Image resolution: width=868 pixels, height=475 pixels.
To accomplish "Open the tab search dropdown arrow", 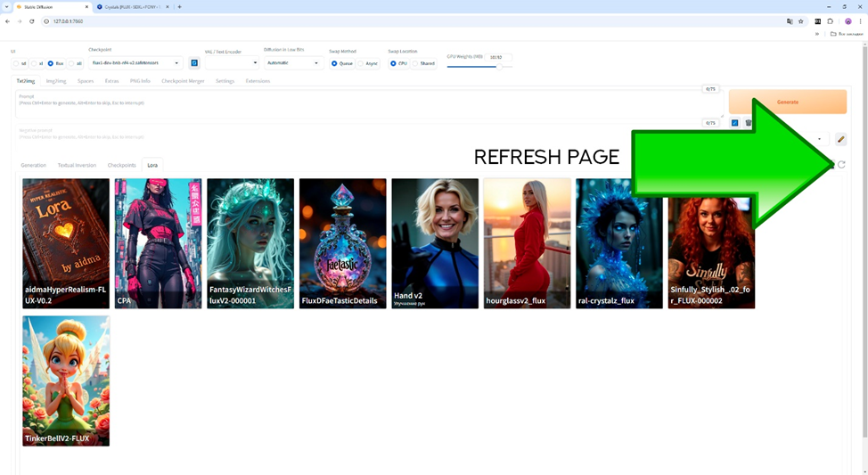I will pos(6,6).
